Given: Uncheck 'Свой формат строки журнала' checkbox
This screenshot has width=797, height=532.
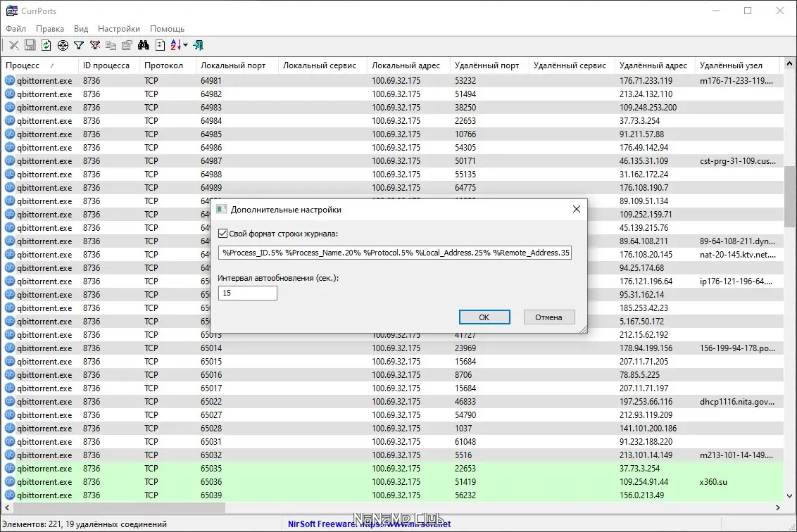Looking at the screenshot, I should 222,234.
